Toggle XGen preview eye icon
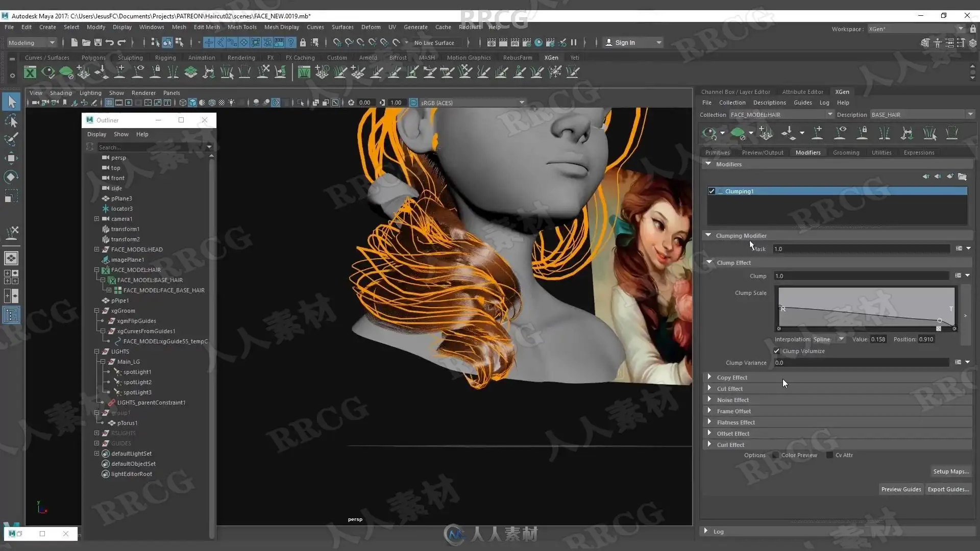Viewport: 980px width, 551px height. click(x=709, y=134)
